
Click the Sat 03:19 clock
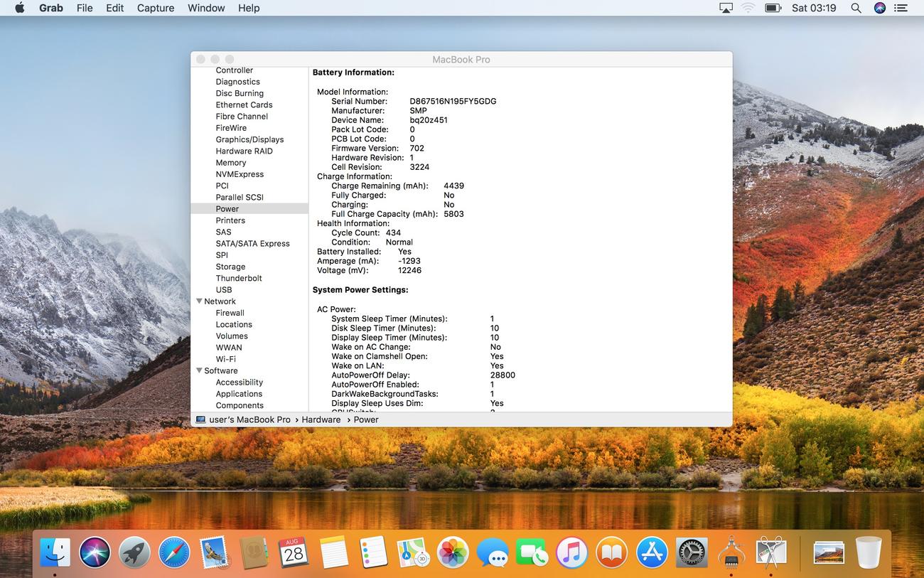point(814,8)
